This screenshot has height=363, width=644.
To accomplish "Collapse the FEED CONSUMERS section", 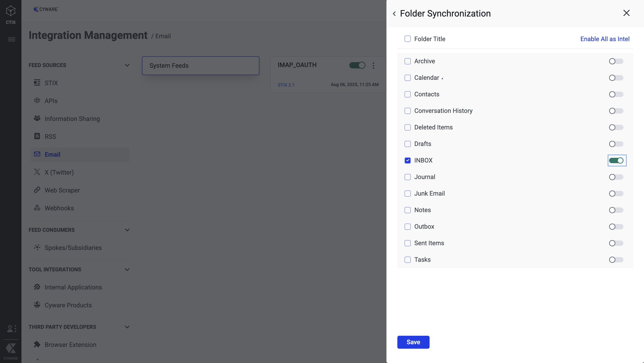I will pyautogui.click(x=127, y=230).
